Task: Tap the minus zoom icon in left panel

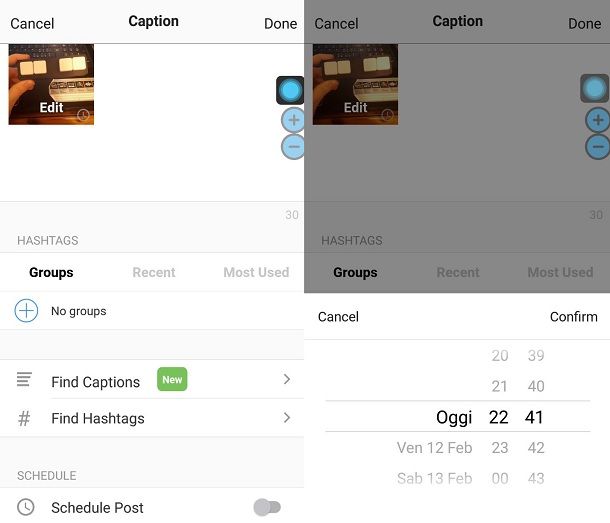Action: pos(293,147)
